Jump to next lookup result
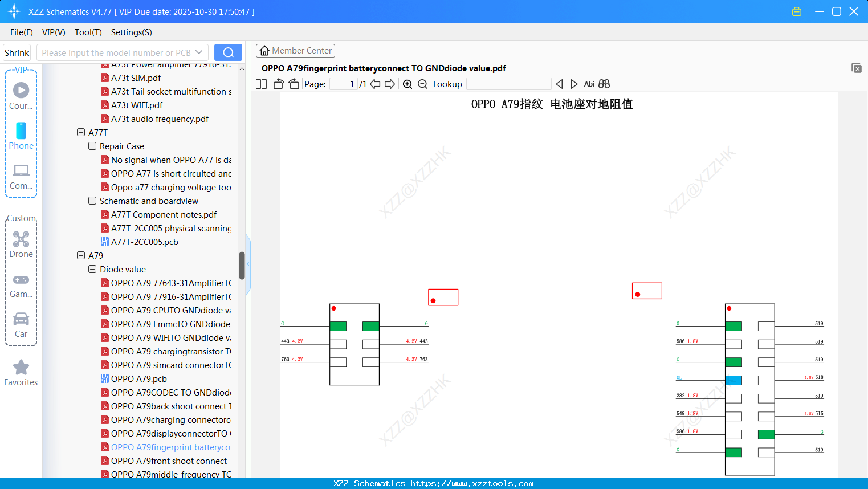The image size is (868, 489). 574,84
